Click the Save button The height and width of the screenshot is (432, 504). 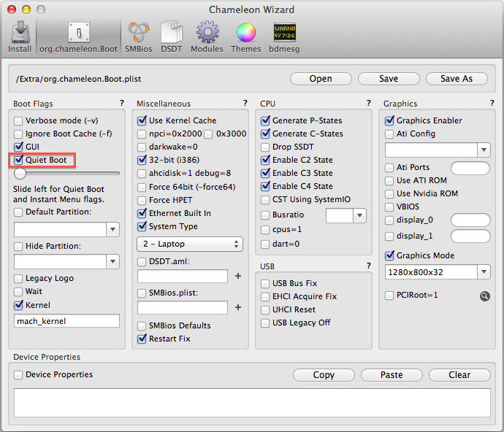(389, 79)
